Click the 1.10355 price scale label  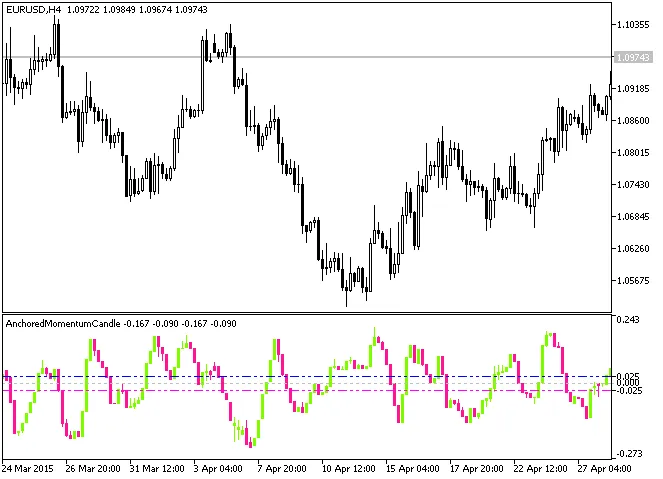pos(635,23)
